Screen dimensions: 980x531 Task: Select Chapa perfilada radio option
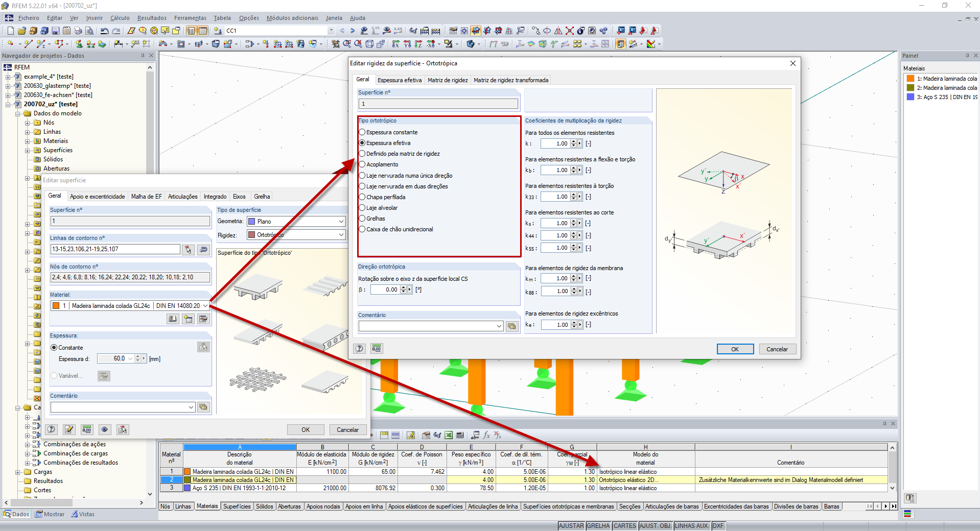[x=362, y=197]
